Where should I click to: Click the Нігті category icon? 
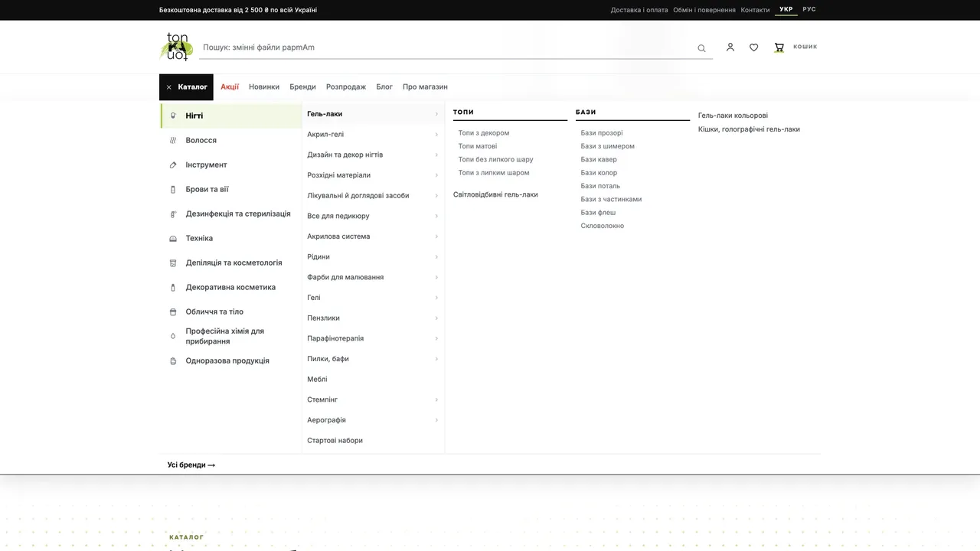pyautogui.click(x=173, y=116)
